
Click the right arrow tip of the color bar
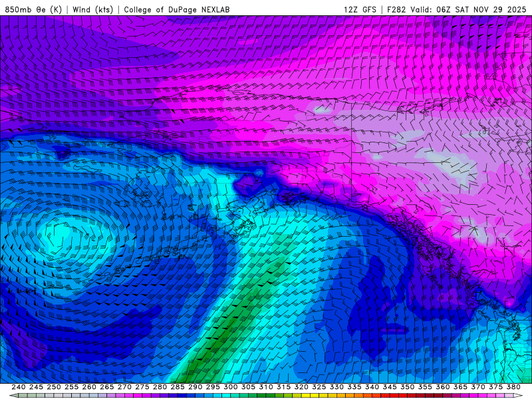pos(519,396)
